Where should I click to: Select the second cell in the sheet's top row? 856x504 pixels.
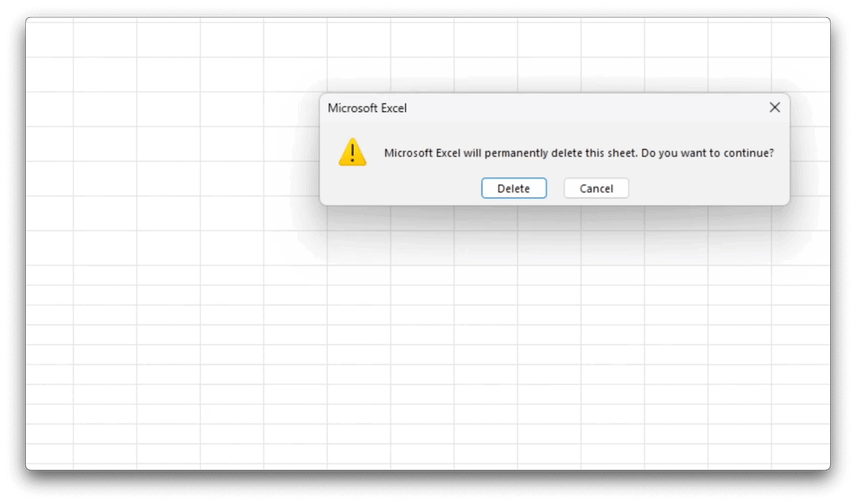pyautogui.click(x=105, y=38)
